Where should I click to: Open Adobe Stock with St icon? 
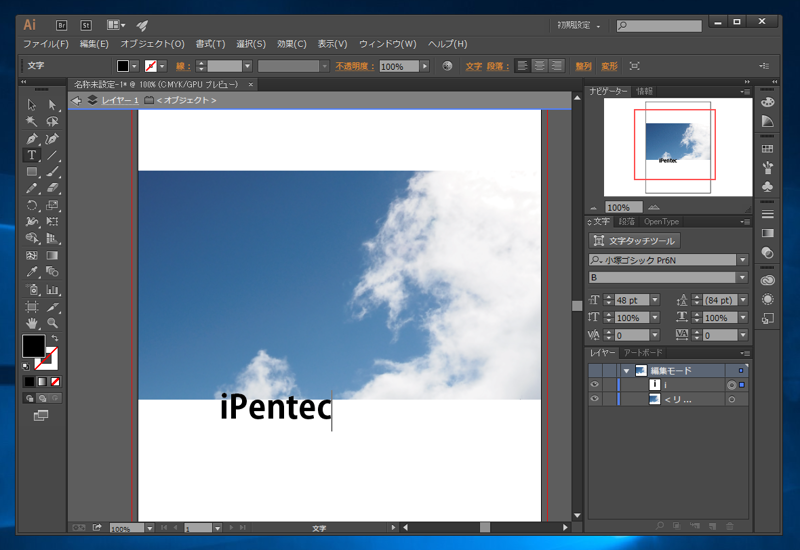coord(86,25)
